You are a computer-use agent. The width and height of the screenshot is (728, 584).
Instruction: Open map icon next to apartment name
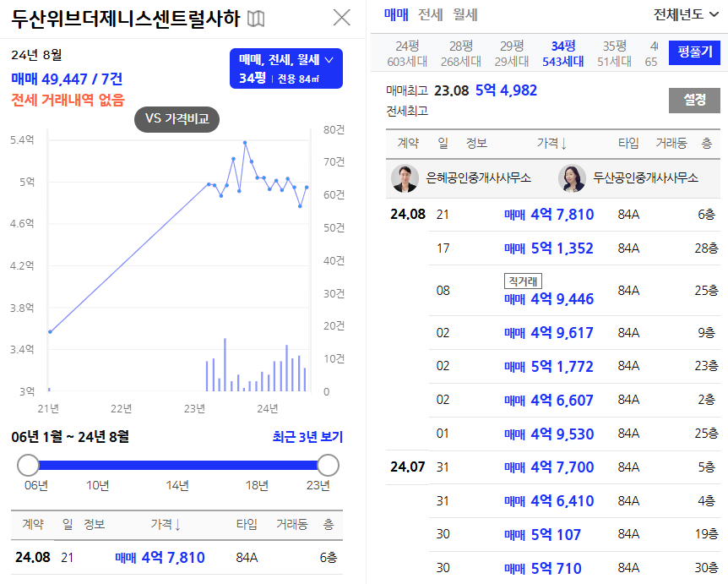(x=256, y=19)
